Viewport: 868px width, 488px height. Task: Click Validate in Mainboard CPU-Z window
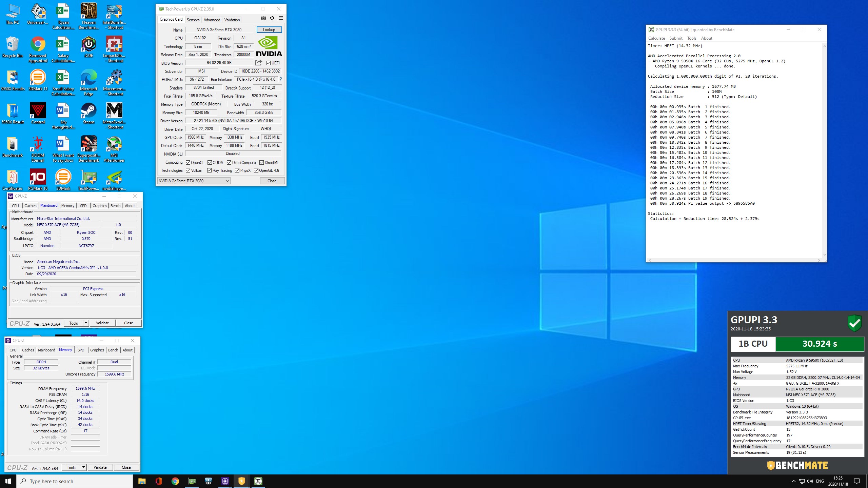pos(102,323)
